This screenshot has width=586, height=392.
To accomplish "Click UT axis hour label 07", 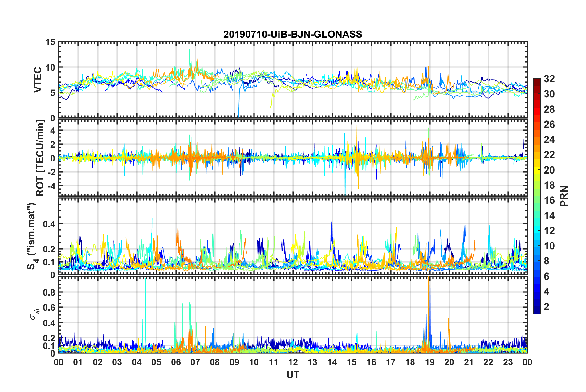I will click(195, 362).
